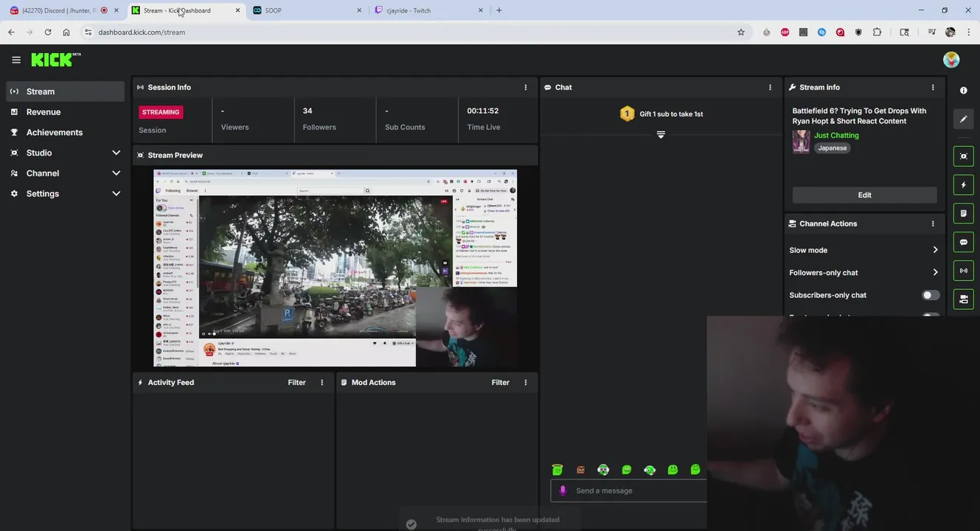Open Activity Feed three-dot options
980x531 pixels.
click(322, 382)
